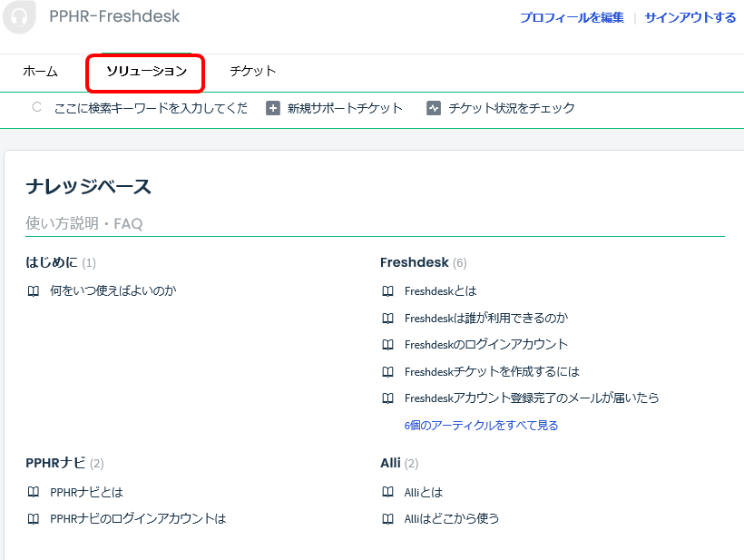Click the book icon beside PPHRナビとは

pos(34,492)
